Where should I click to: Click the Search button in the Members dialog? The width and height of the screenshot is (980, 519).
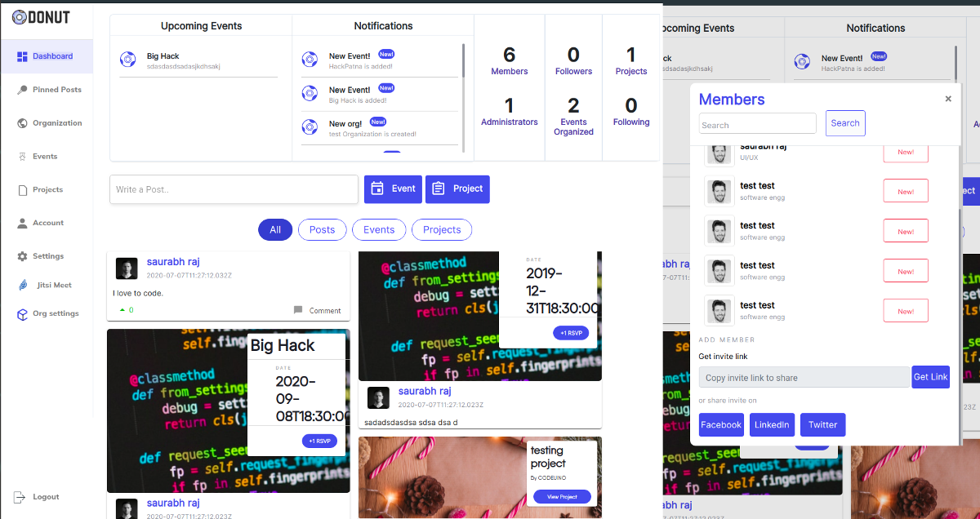tap(845, 123)
